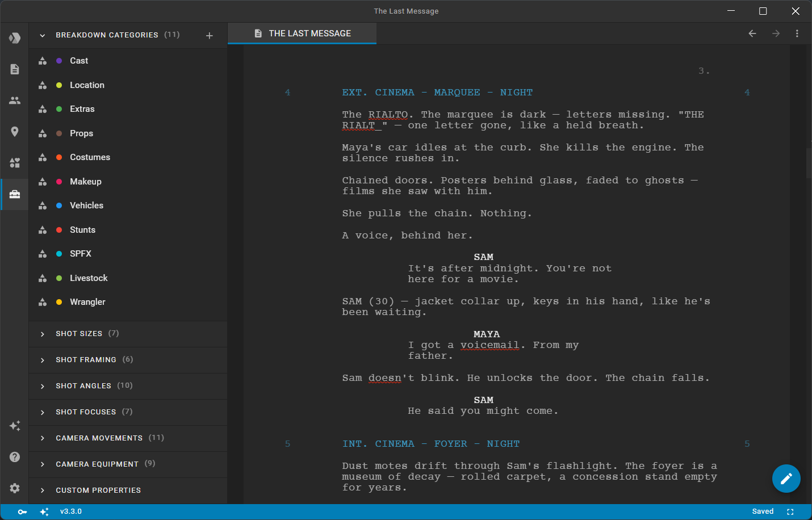Select the Livestock category

click(x=128, y=278)
